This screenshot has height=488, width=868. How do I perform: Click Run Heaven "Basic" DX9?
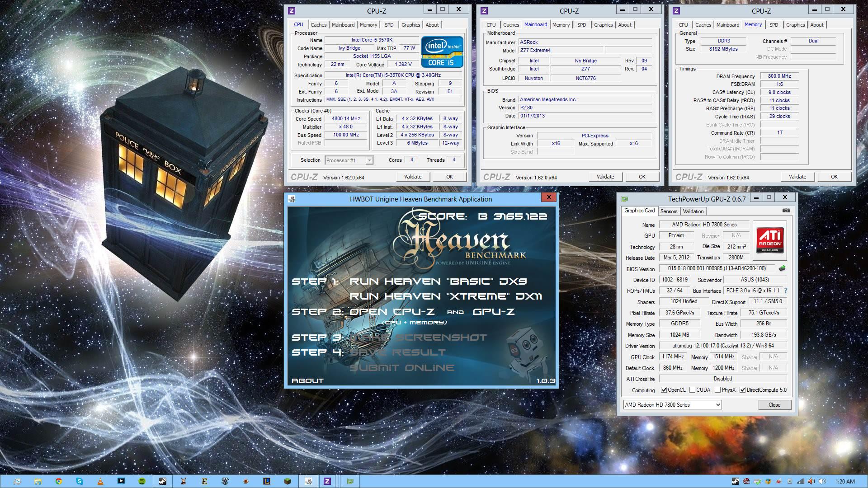pos(438,282)
